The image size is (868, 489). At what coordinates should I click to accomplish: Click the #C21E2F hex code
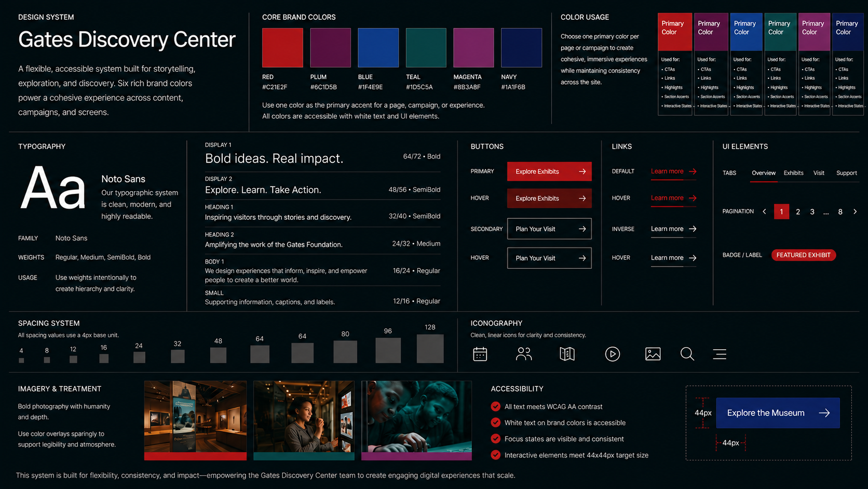tap(275, 87)
